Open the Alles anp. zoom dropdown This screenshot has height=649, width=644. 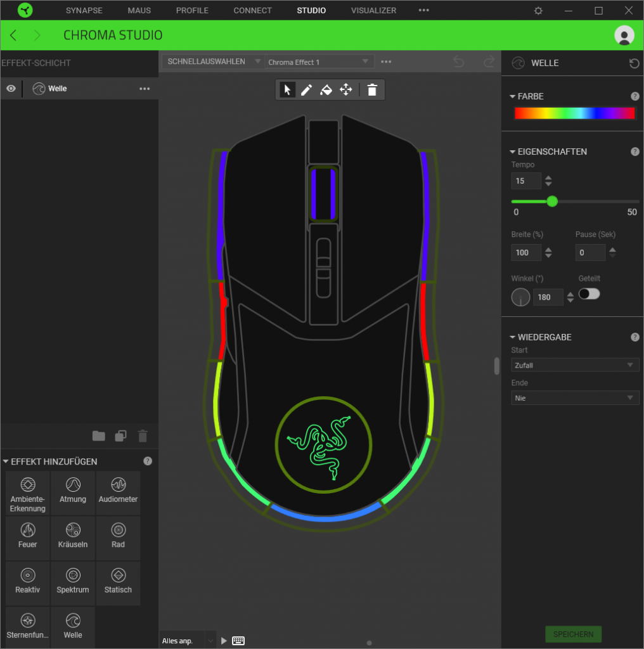(188, 641)
